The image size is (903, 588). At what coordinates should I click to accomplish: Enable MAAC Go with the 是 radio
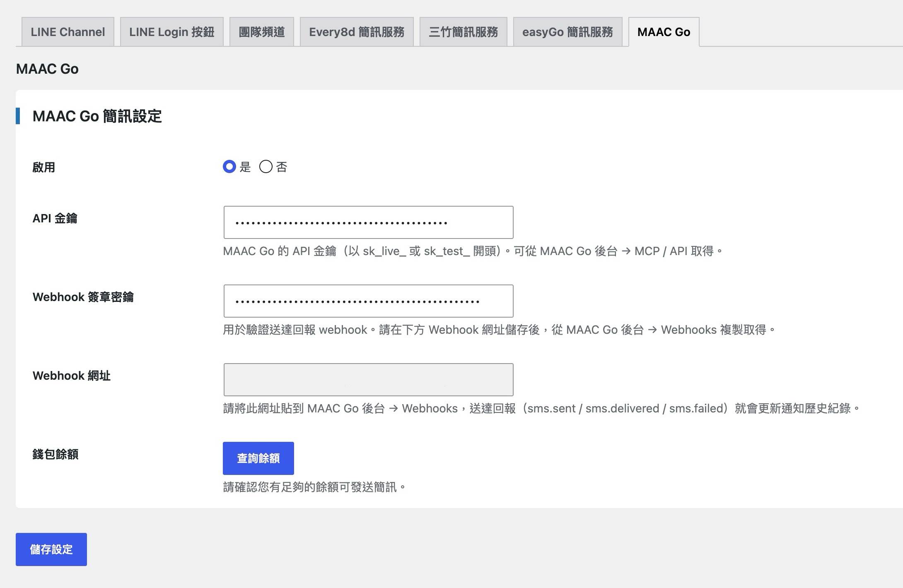point(229,166)
